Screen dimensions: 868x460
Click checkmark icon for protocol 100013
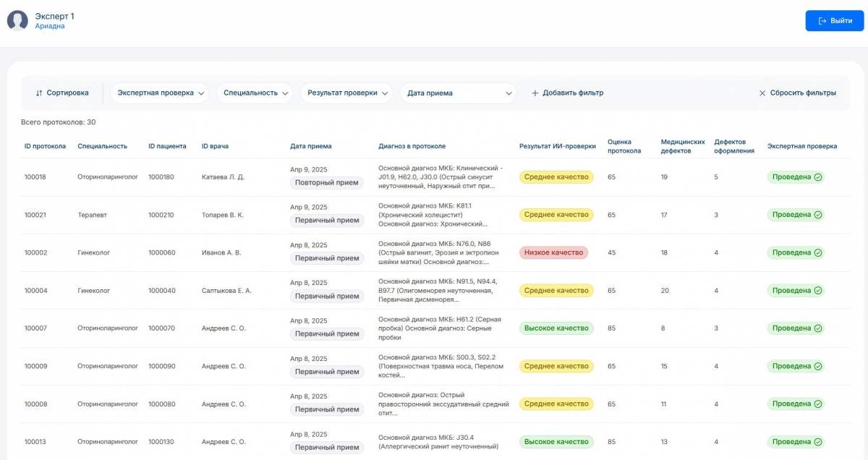coord(818,442)
